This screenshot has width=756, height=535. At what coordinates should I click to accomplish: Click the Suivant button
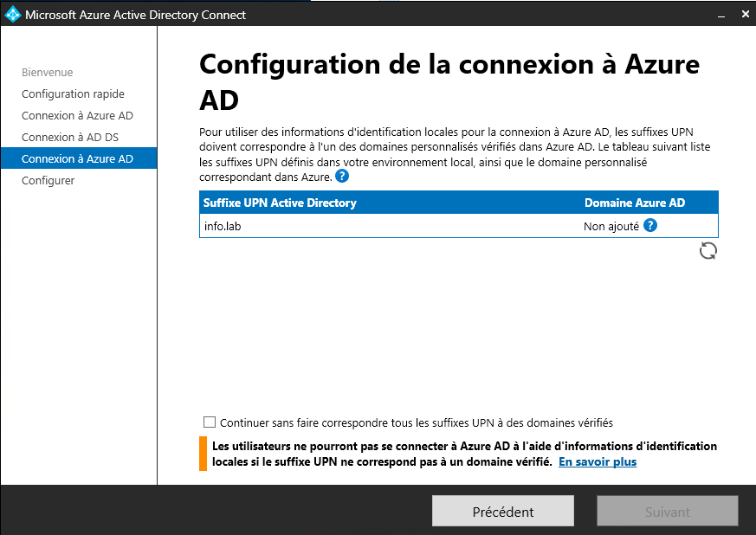click(668, 511)
